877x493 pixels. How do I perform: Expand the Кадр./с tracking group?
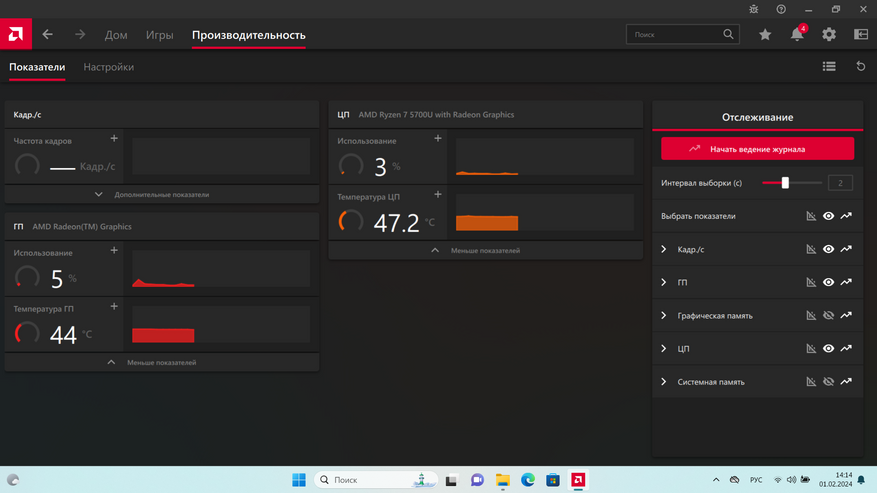coord(664,250)
